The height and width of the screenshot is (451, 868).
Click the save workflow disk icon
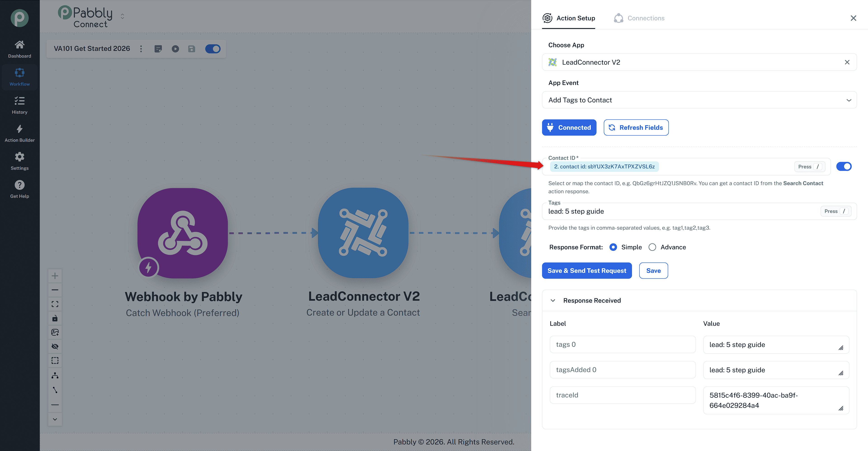(x=192, y=49)
